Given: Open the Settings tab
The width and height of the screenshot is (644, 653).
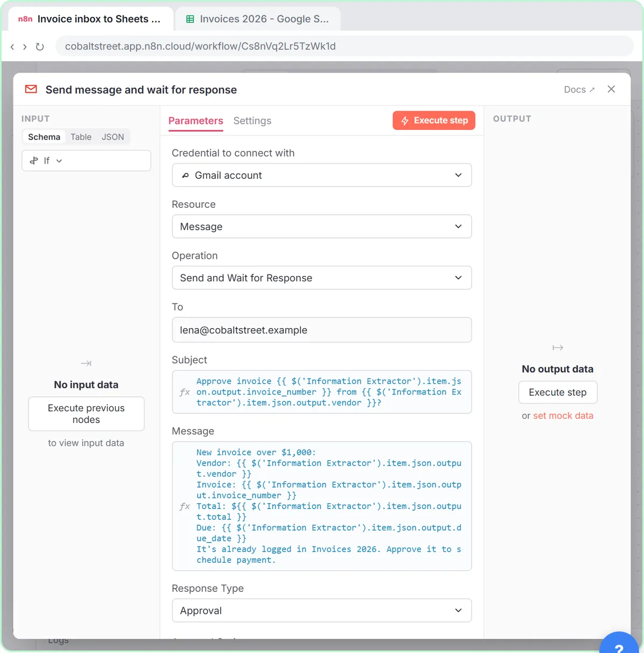Looking at the screenshot, I should point(252,121).
